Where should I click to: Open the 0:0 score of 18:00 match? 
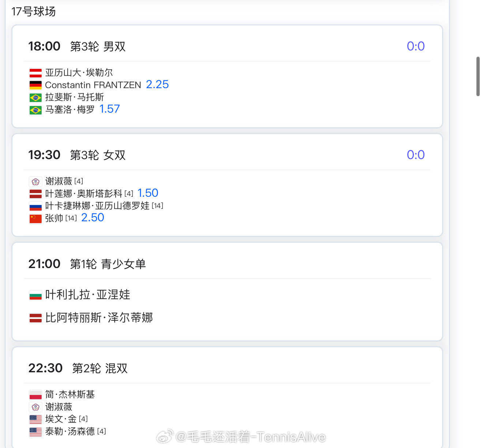pos(416,46)
